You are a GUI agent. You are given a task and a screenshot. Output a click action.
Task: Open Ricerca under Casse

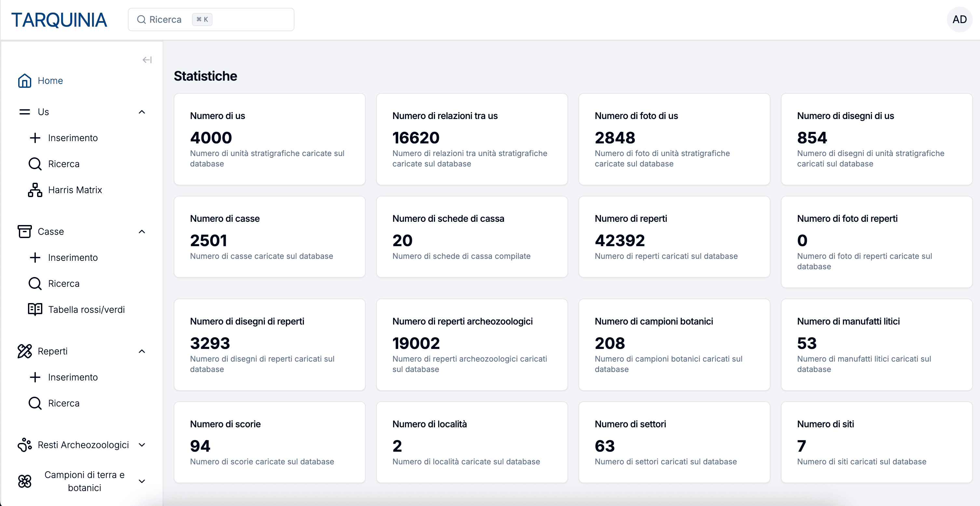tap(63, 283)
